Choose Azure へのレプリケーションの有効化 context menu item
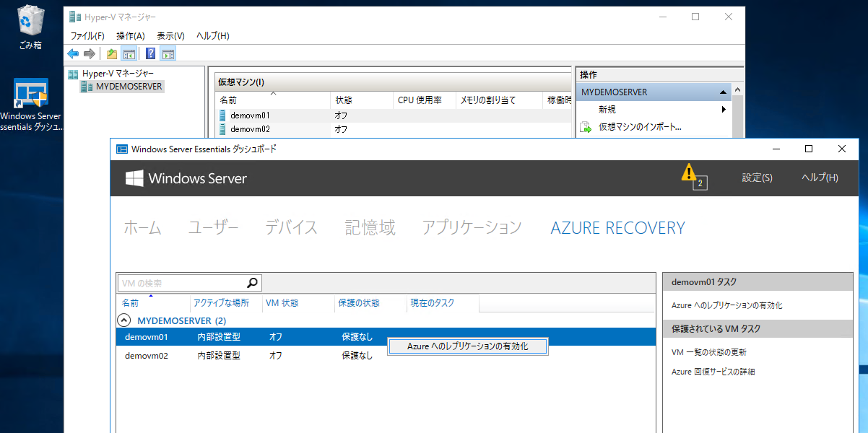The image size is (868, 433). pos(468,346)
